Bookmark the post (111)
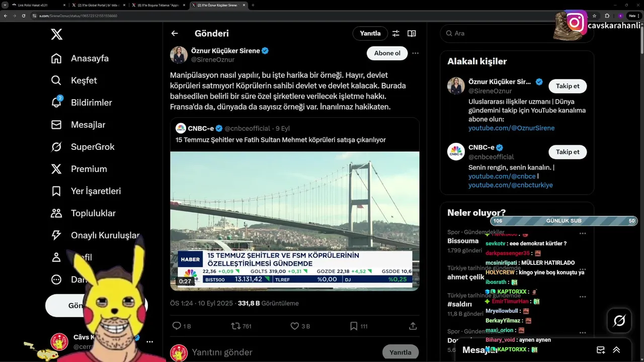 (x=354, y=326)
